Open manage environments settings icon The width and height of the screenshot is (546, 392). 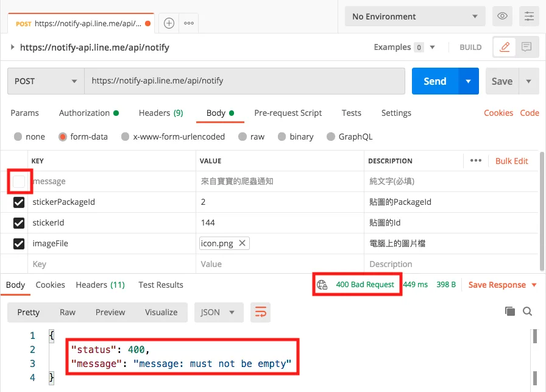[529, 16]
